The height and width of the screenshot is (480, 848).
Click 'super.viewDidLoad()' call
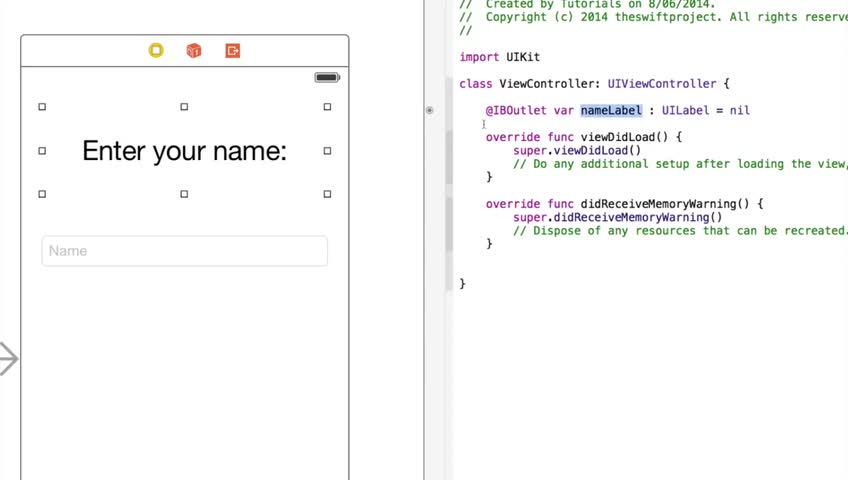click(x=577, y=150)
